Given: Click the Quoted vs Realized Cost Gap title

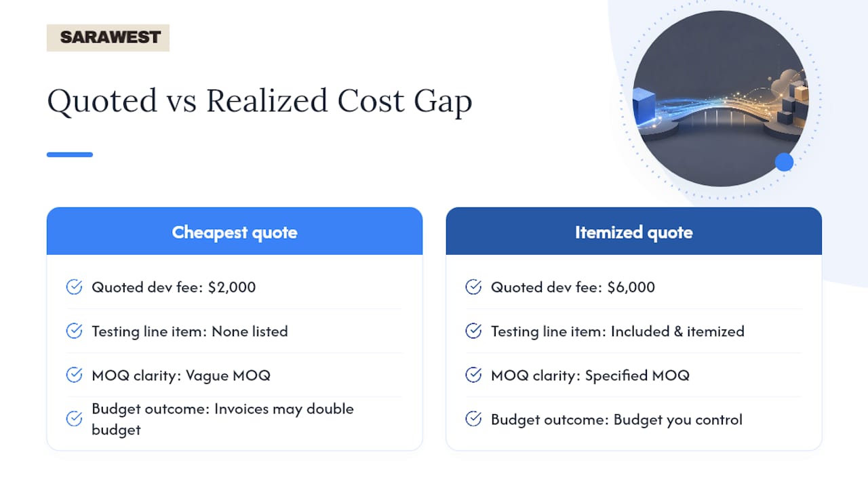Looking at the screenshot, I should click(x=260, y=102).
